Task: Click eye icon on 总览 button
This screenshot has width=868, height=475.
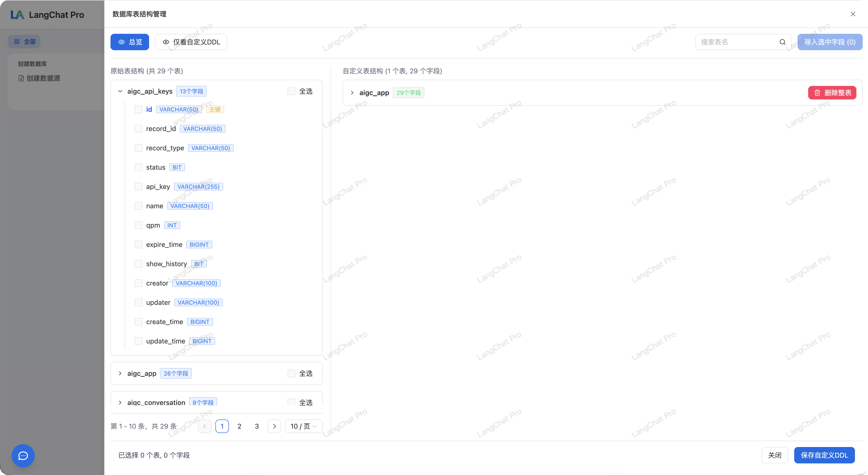Action: click(122, 42)
